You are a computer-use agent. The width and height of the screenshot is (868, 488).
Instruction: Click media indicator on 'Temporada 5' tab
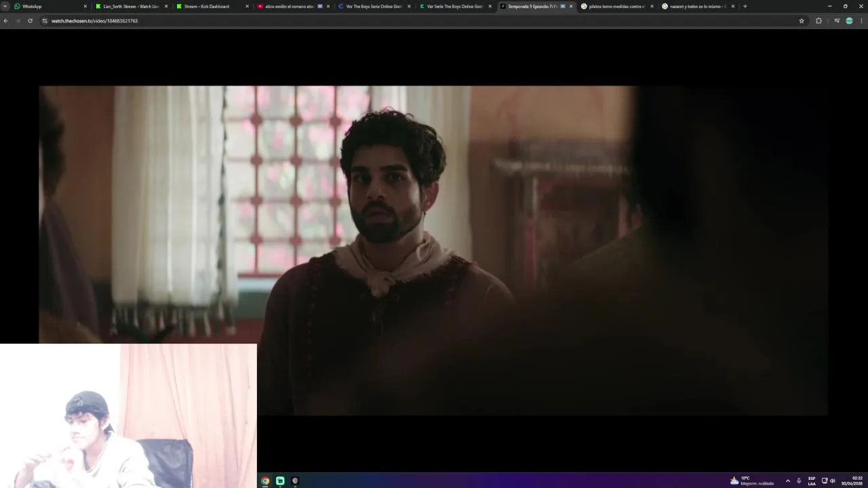[563, 6]
